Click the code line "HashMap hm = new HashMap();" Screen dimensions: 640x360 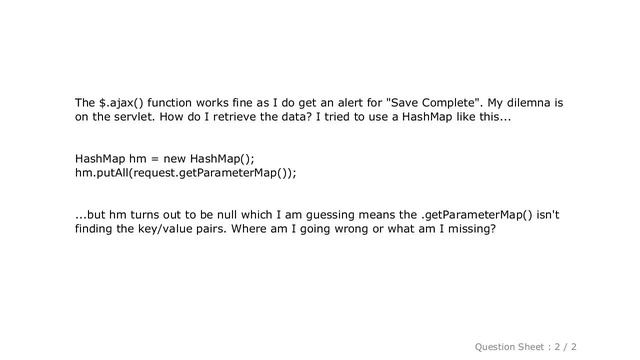[x=164, y=158]
